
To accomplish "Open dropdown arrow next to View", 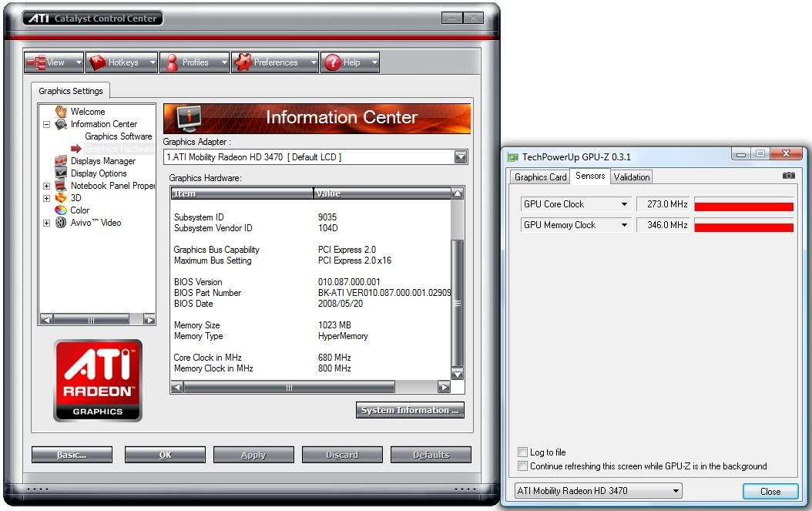I will coord(79,62).
